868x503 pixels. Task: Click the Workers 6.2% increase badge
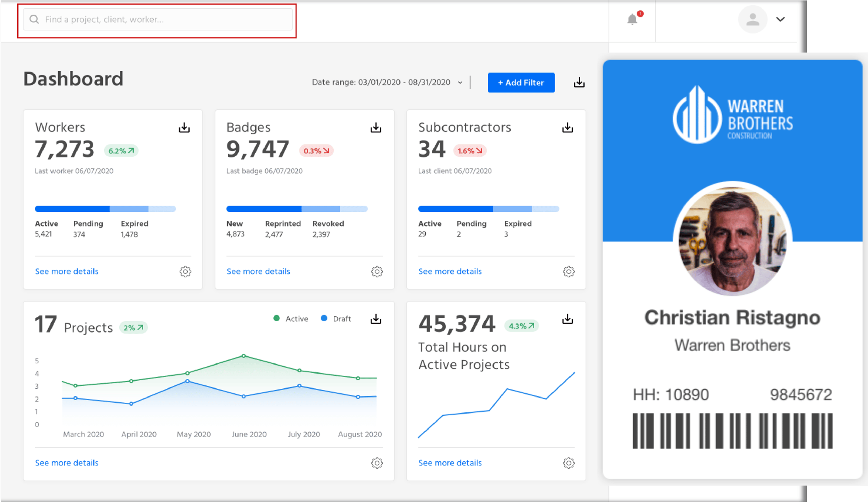pyautogui.click(x=121, y=151)
